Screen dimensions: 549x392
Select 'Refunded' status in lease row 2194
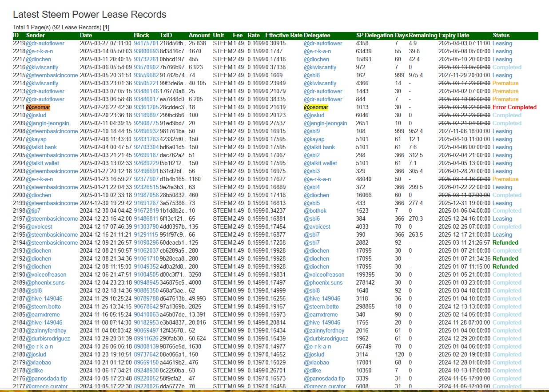tap(505, 243)
